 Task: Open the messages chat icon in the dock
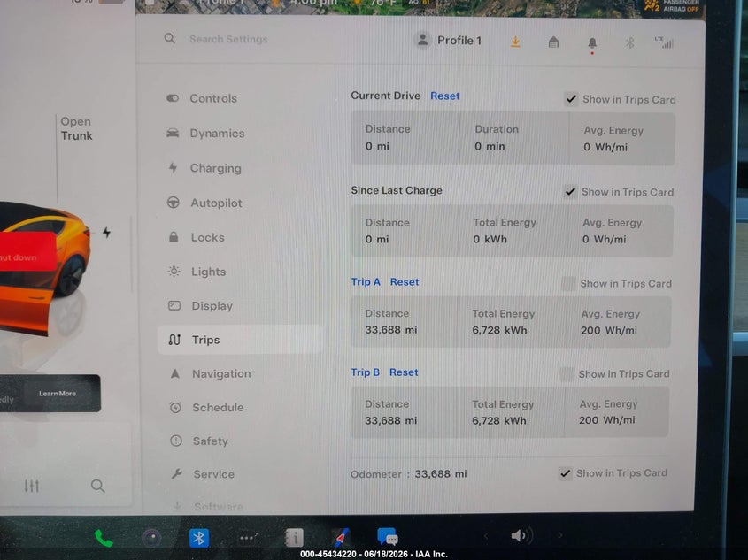388,537
